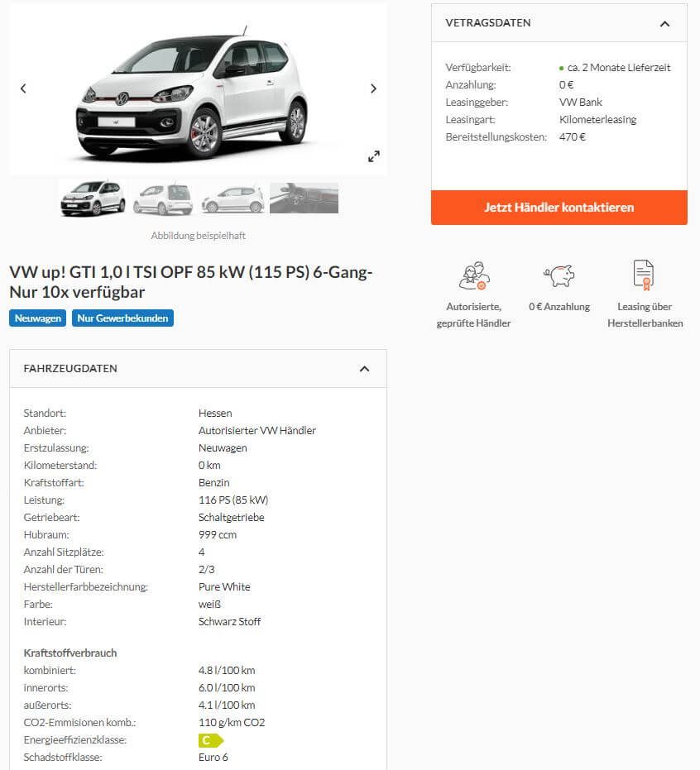Click the green availability status dot

coord(561,69)
